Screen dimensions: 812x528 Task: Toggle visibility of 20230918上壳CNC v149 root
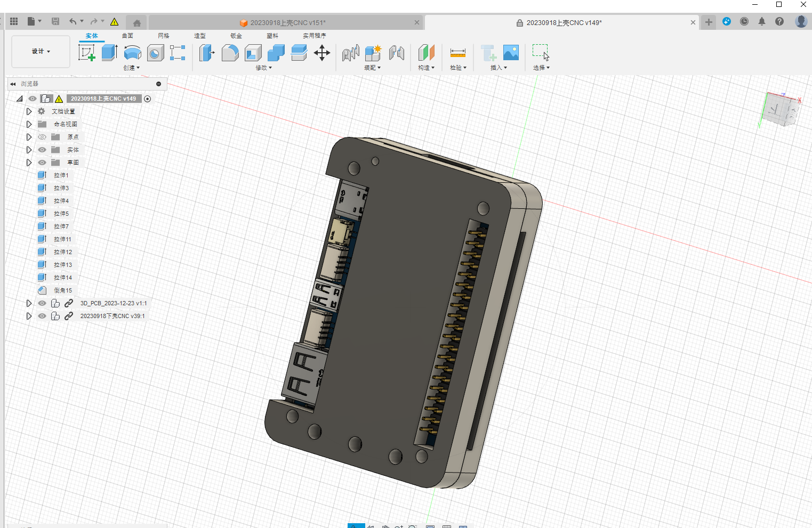[33, 99]
